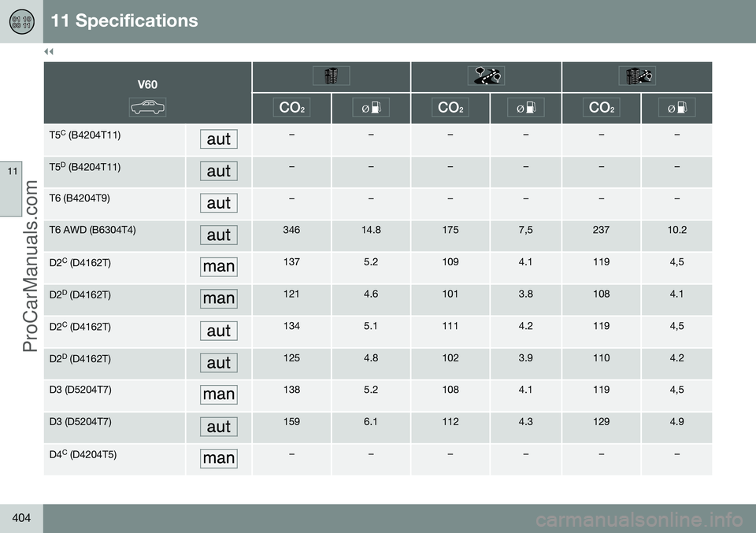The height and width of the screenshot is (533, 756).
Task: Click the man badge in D3 row with 138
Action: 219,394
